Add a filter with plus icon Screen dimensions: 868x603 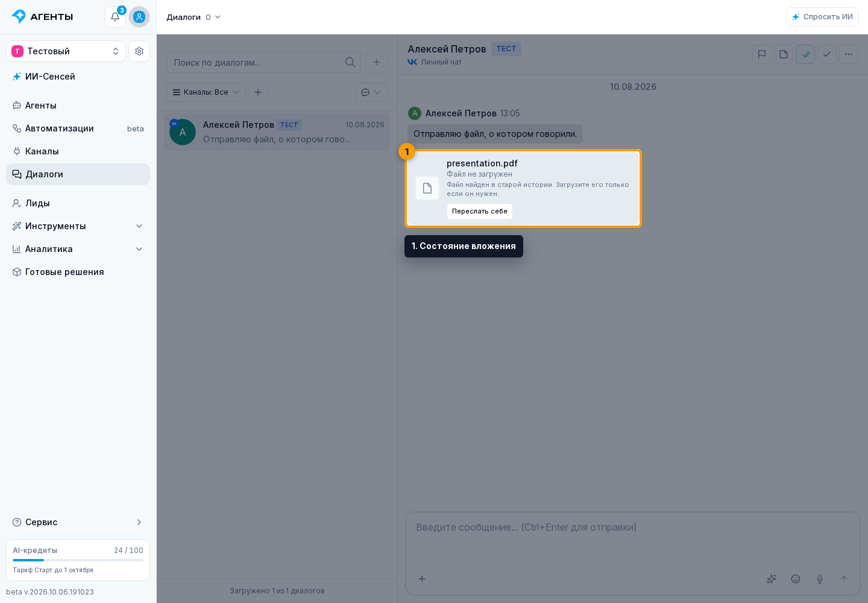pyautogui.click(x=258, y=92)
